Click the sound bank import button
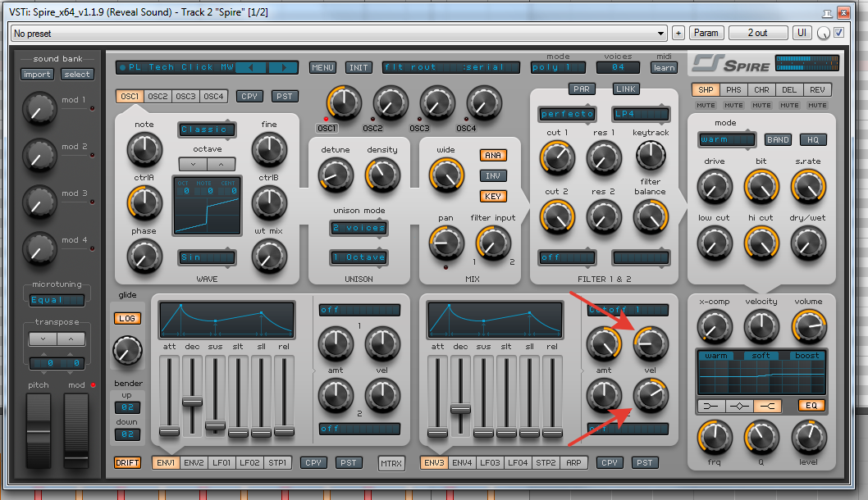Screen dimensions: 868x500 click(37, 75)
